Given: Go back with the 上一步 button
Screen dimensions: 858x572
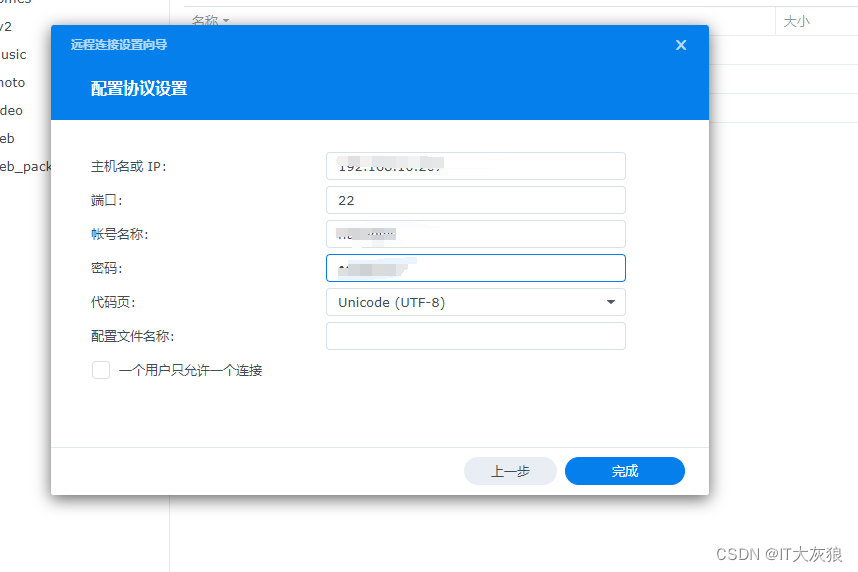Looking at the screenshot, I should [510, 471].
